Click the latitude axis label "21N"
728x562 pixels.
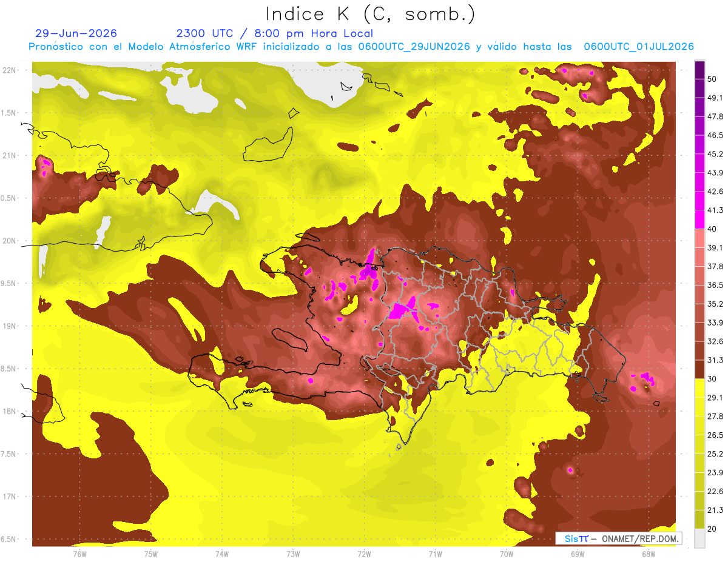click(9, 155)
